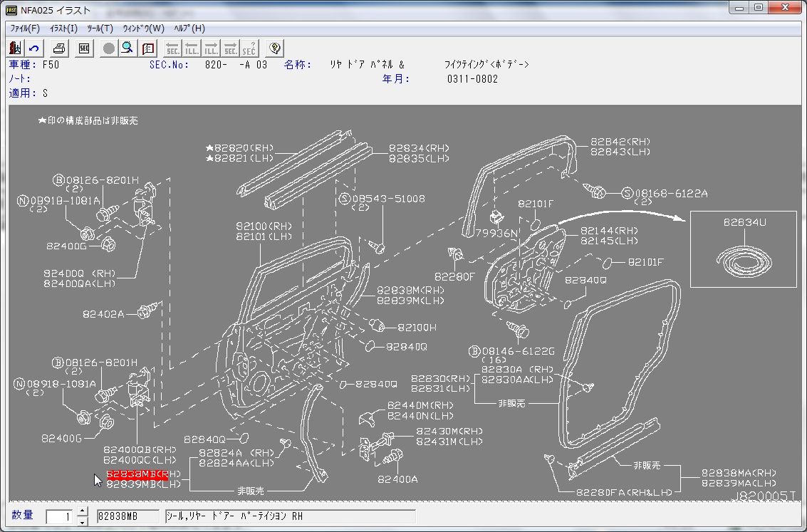
Task: Click the 数量 quantity input field
Action: click(x=59, y=516)
